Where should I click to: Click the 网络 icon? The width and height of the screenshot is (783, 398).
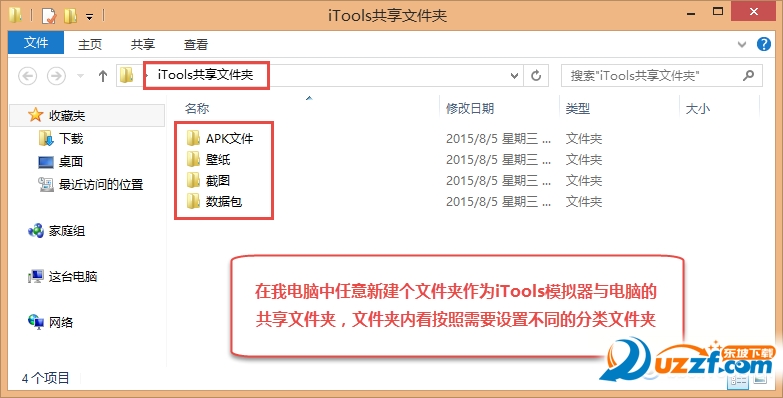point(36,322)
